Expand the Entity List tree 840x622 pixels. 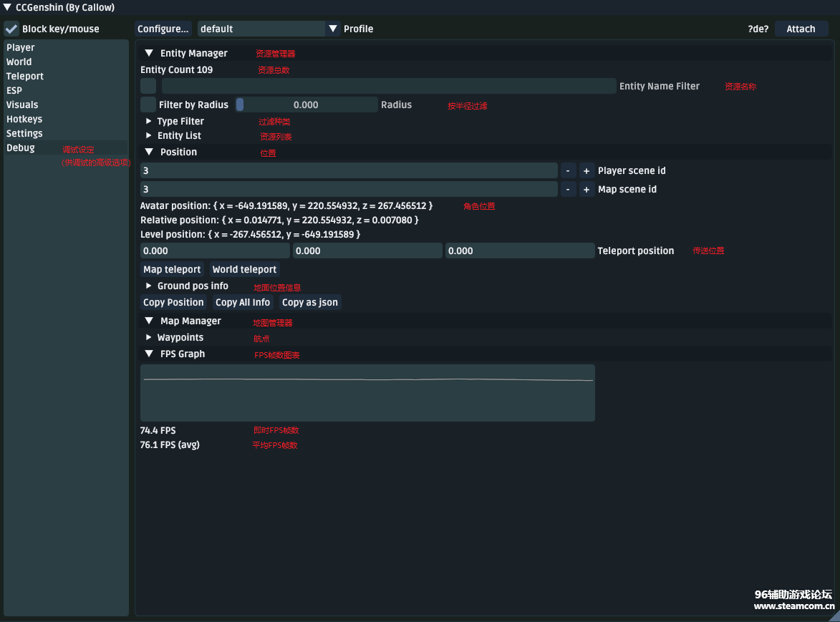pyautogui.click(x=149, y=135)
